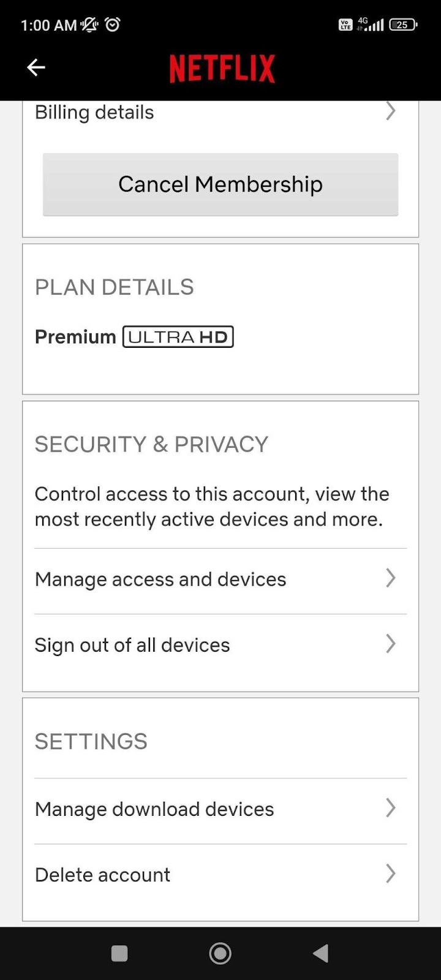Select Sign out of all devices
Screen dimensions: 441x980
[x=132, y=644]
